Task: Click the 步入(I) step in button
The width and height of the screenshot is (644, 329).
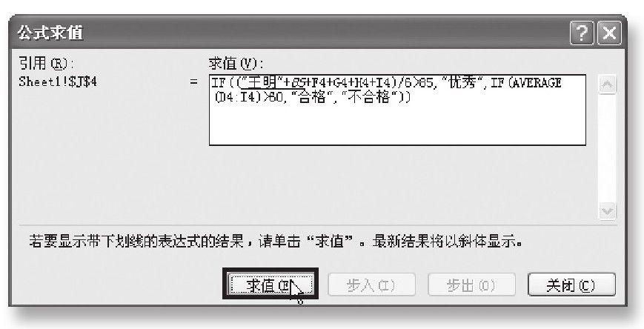Action: click(372, 285)
